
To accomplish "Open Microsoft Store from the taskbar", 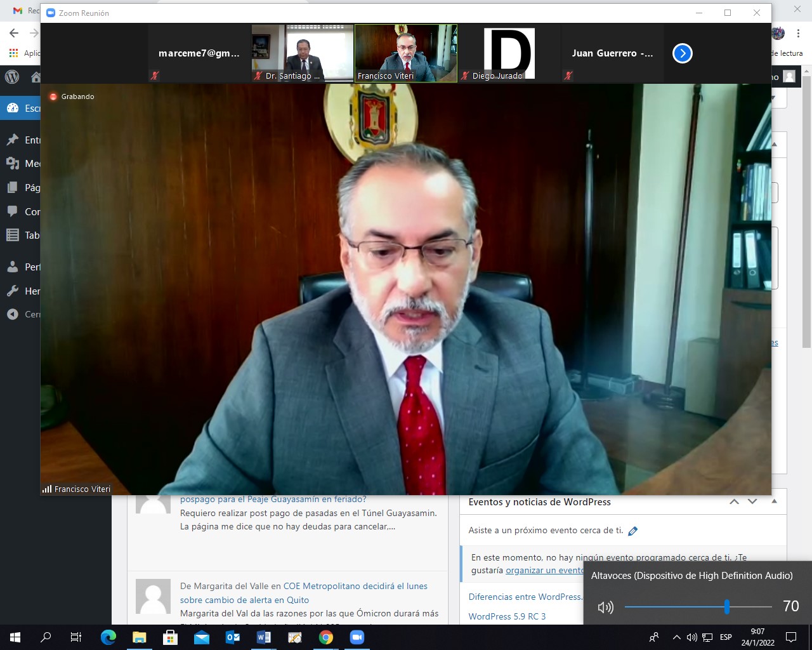I will (171, 637).
